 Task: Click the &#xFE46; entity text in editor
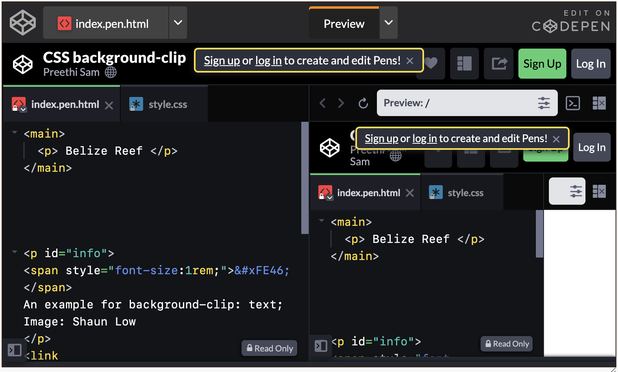point(262,271)
